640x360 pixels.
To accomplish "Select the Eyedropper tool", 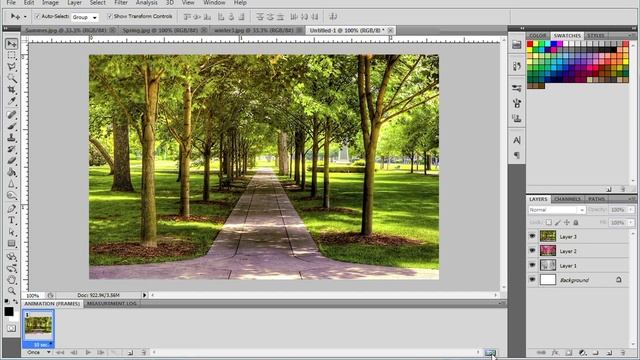I will click(x=11, y=101).
